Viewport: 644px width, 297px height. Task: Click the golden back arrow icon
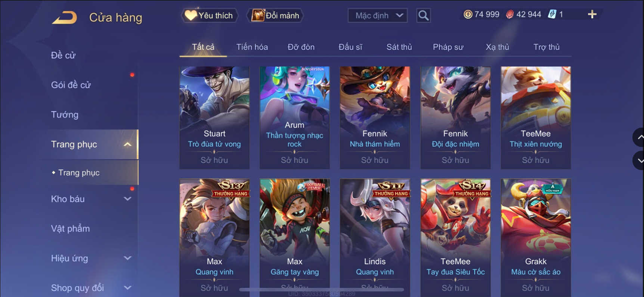(65, 17)
